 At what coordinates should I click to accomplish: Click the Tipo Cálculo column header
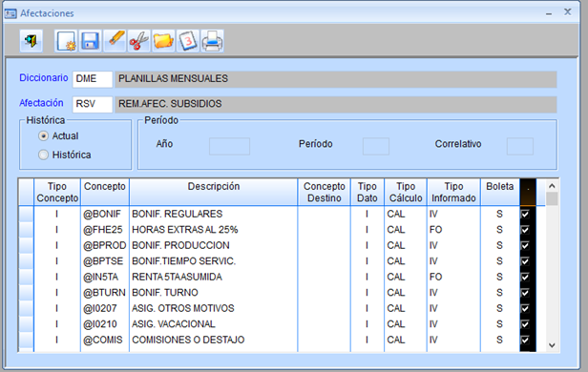(406, 192)
